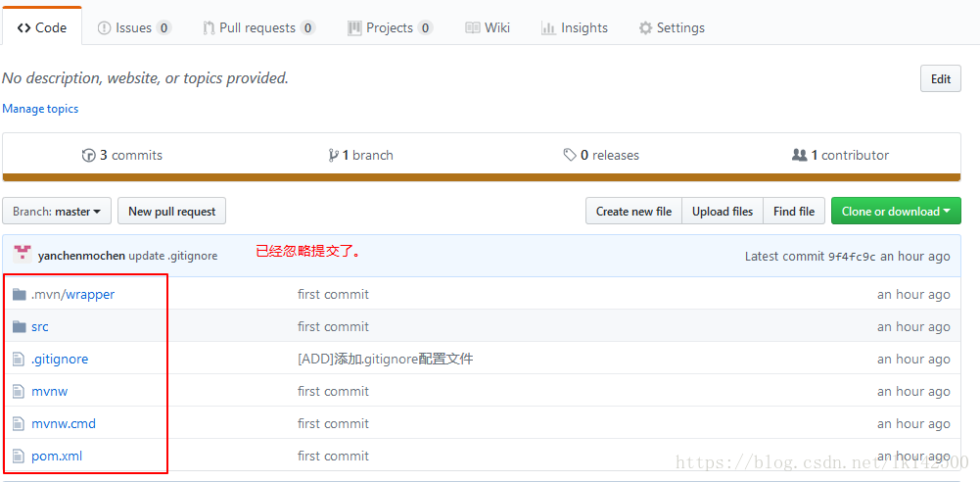Go to the Projects tab

pos(390,27)
